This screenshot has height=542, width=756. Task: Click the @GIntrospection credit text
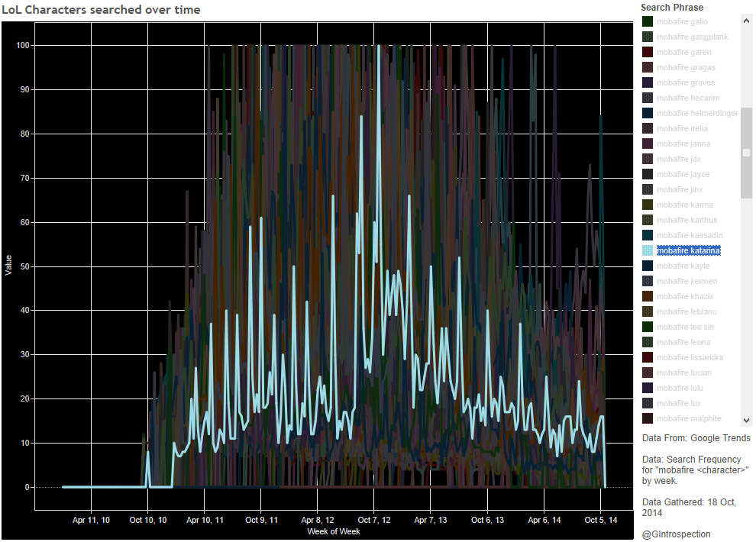click(x=677, y=534)
